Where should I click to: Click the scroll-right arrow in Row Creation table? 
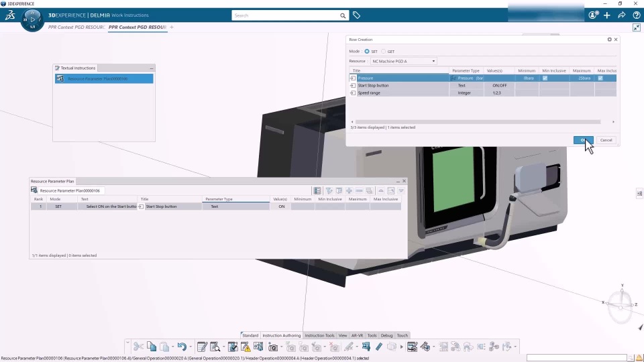point(613,122)
